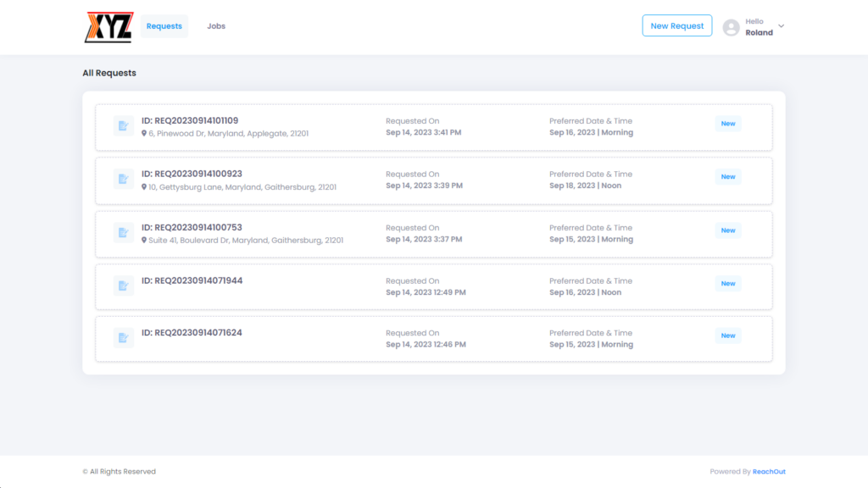Switch to the Requests tab
Viewport: 868px width, 488px height.
coord(164,26)
